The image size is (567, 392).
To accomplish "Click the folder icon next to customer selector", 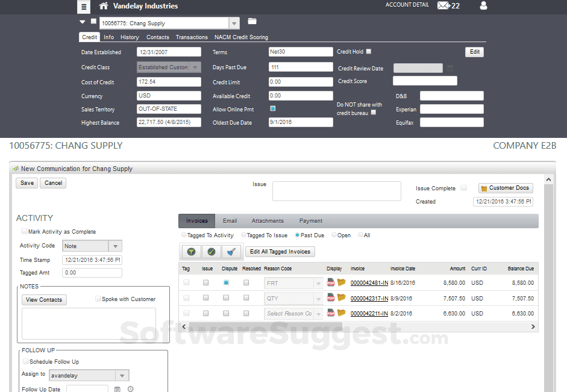I will [252, 22].
